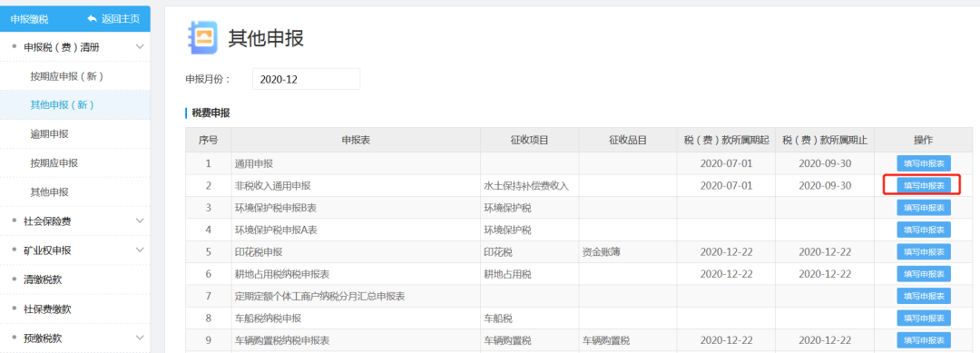
Task: Expand the 预缴税款 section chevron
Action: pyautogui.click(x=140, y=338)
